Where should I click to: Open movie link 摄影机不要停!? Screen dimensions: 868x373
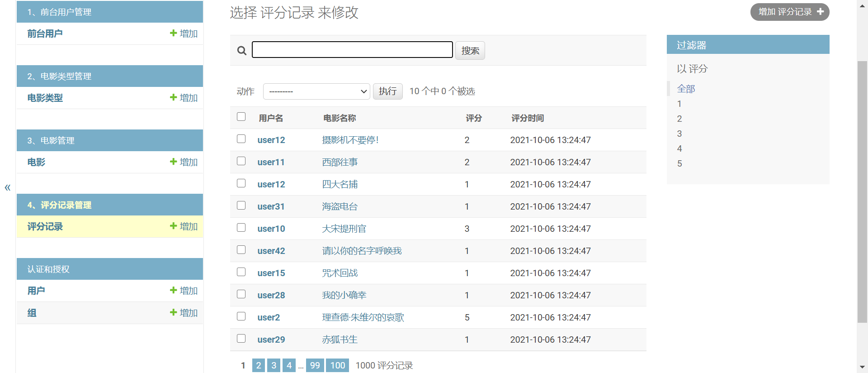pyautogui.click(x=350, y=140)
